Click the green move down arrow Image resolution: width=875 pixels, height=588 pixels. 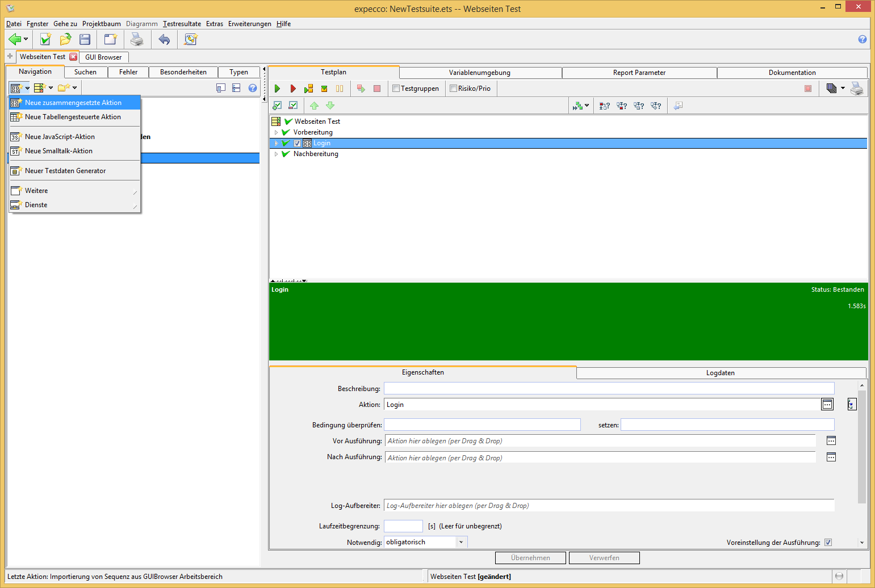click(x=330, y=106)
